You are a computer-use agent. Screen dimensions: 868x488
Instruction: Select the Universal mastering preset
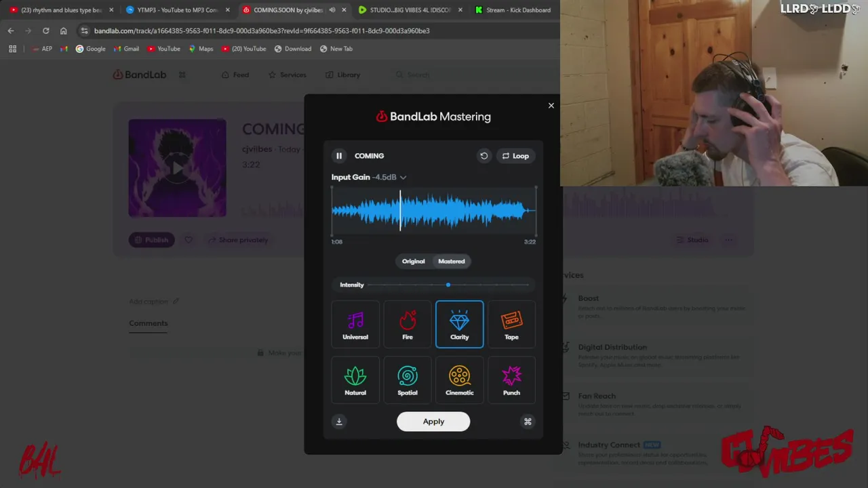coord(355,325)
